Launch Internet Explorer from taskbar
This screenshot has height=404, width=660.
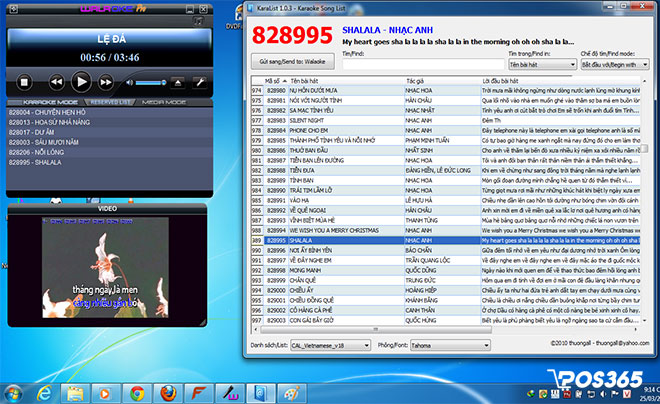point(44,394)
